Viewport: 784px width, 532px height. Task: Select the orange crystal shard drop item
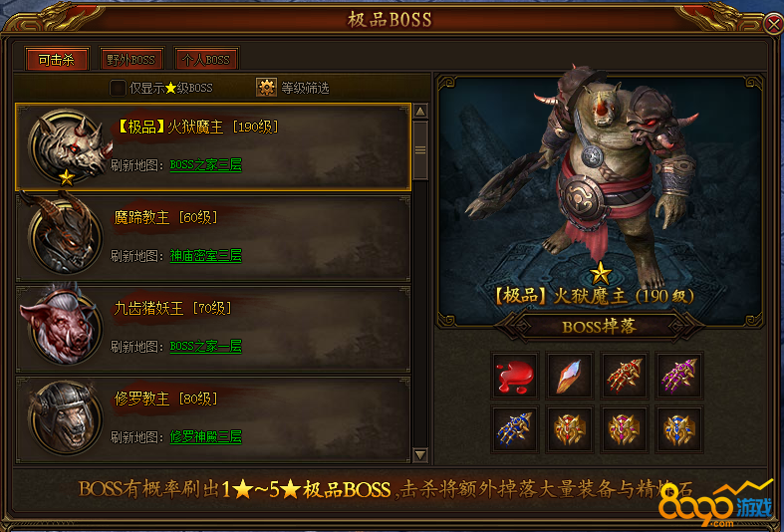click(x=570, y=376)
